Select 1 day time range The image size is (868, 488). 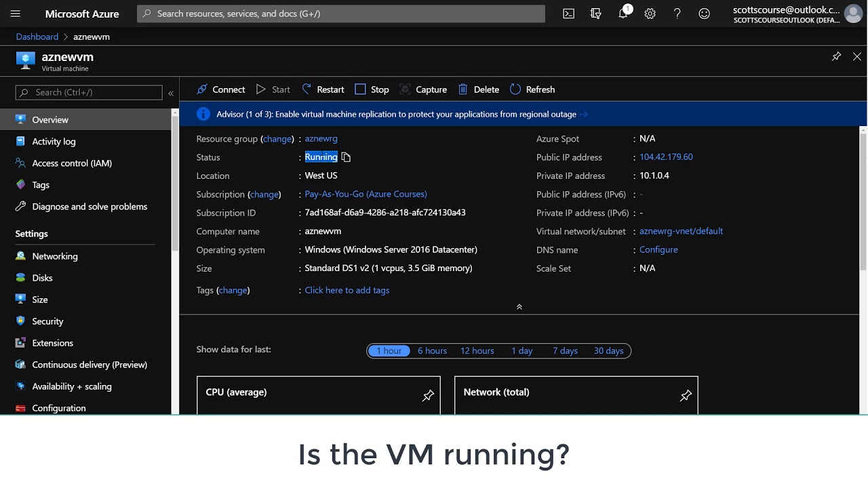[522, 350]
